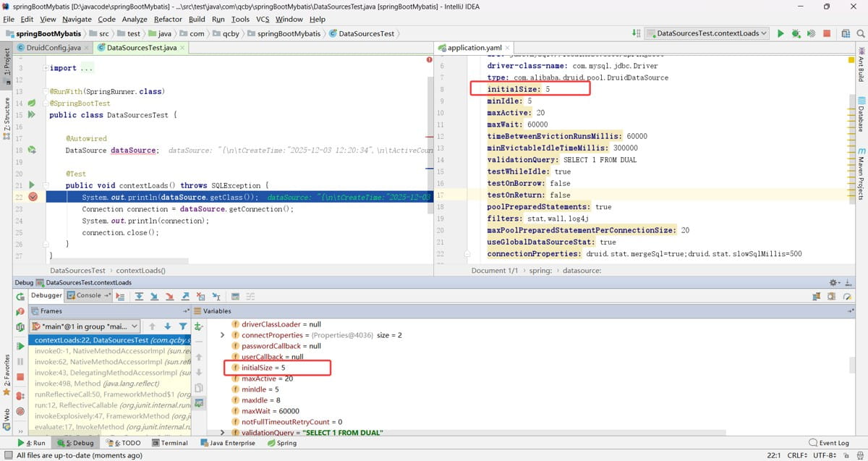The height and width of the screenshot is (461, 868).
Task: Expand the connectProperties variable node
Action: [x=223, y=335]
